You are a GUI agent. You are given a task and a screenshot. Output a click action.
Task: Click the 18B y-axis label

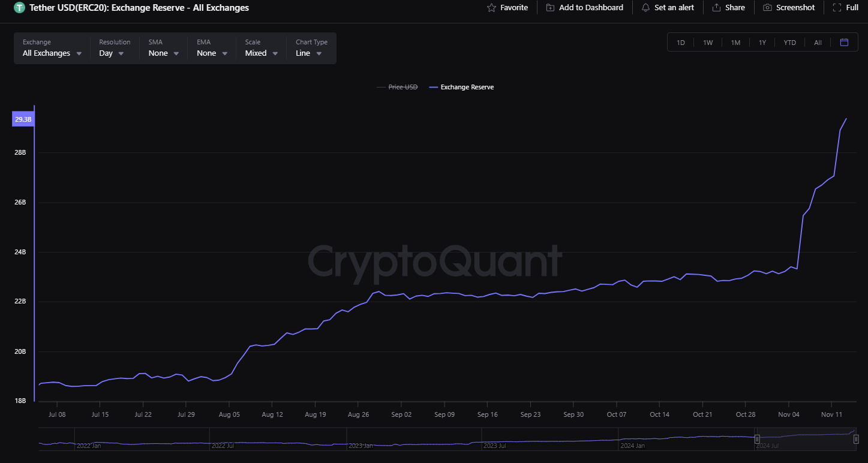(20, 401)
